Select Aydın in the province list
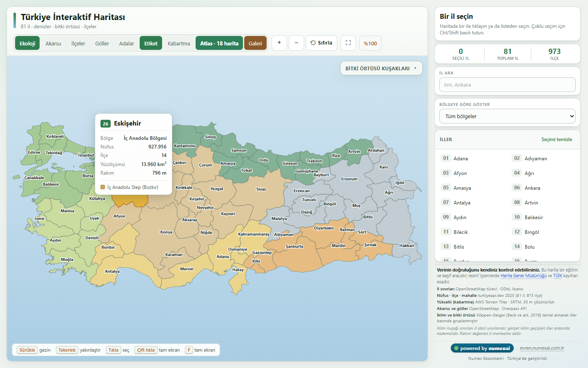The image size is (588, 368). pos(472,217)
